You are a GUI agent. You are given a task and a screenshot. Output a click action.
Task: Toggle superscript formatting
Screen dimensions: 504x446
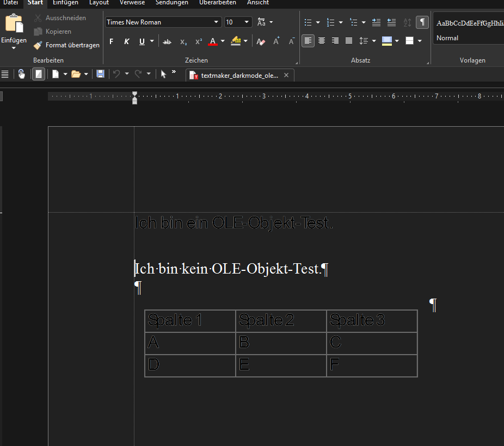[199, 42]
